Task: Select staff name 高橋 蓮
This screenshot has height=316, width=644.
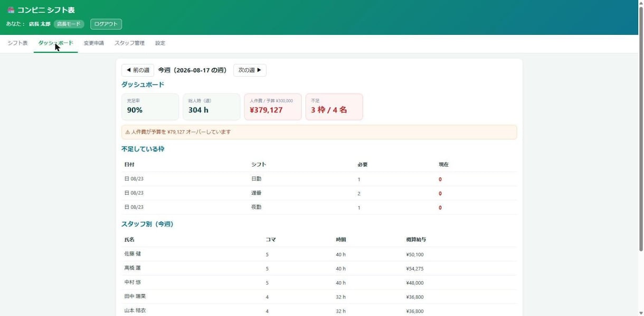Action: (x=132, y=268)
